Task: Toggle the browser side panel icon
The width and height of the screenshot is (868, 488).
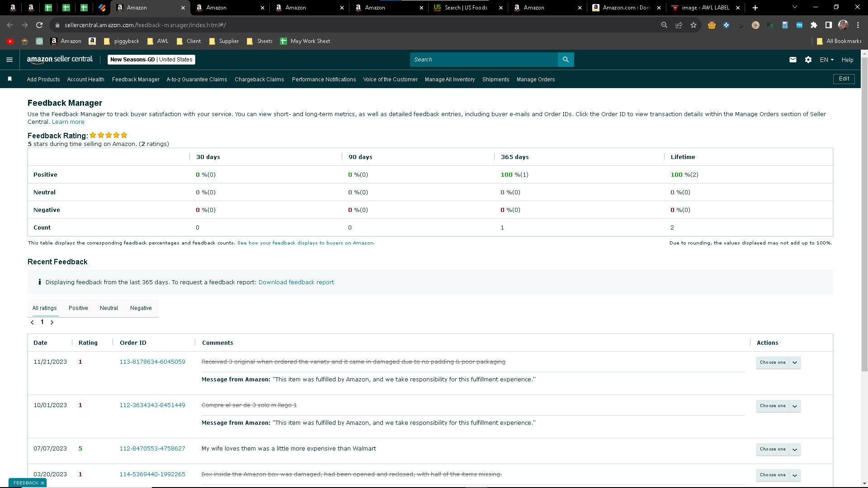Action: tap(828, 25)
